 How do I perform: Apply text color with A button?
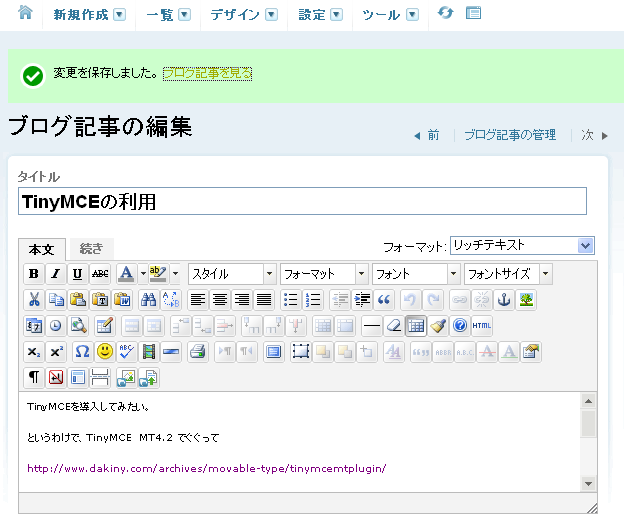(127, 274)
